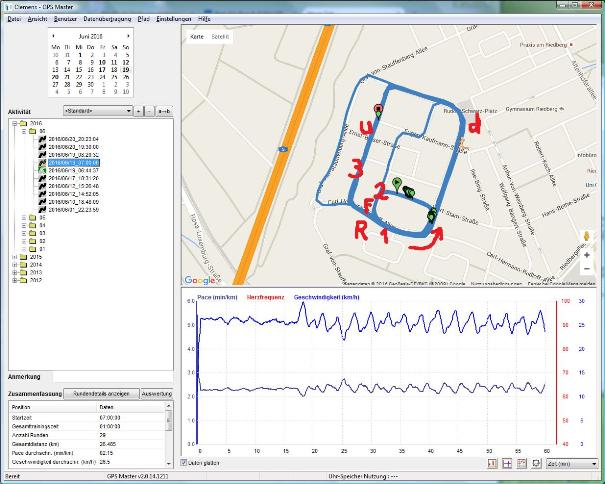Switch to the Zusammenfassung tab
This screenshot has height=484, width=605.
(35, 394)
